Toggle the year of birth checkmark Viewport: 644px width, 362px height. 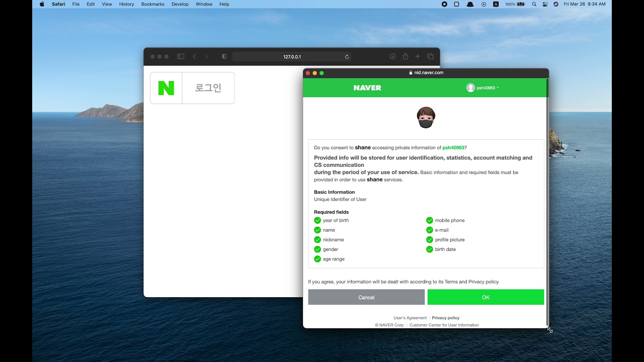click(x=317, y=220)
